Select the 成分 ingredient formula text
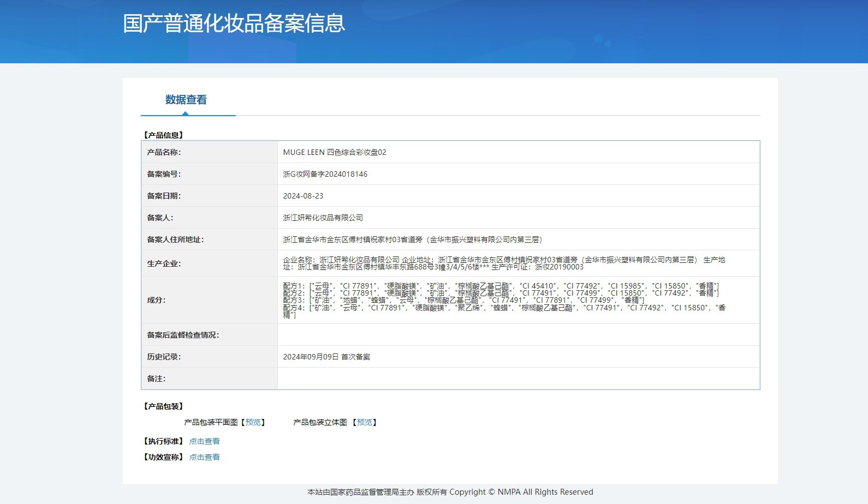Image resolution: width=868 pixels, height=504 pixels. pyautogui.click(x=504, y=300)
